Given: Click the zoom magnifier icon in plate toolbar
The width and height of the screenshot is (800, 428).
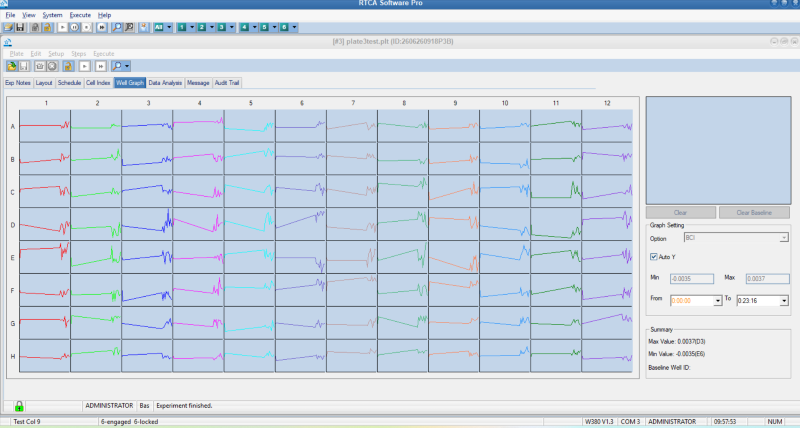Looking at the screenshot, I should (x=117, y=66).
